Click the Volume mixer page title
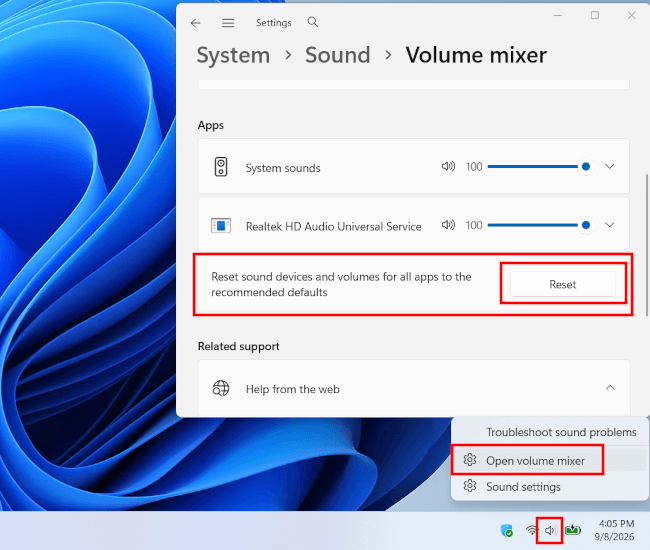This screenshot has width=650, height=550. 476,55
